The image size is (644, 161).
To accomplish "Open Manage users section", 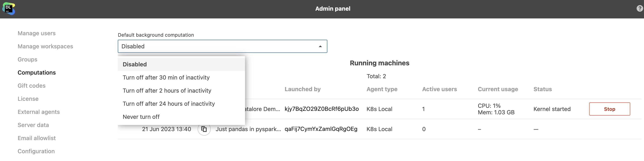I will pos(37,33).
